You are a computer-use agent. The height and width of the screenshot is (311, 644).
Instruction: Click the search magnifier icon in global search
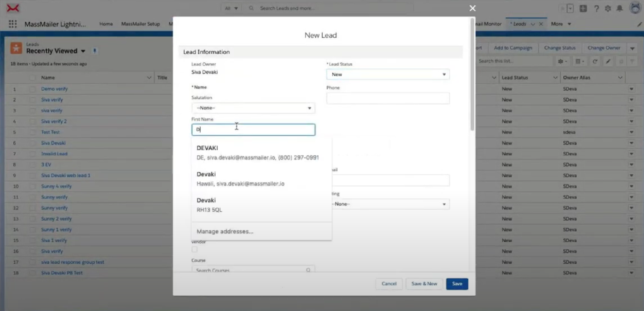point(251,8)
